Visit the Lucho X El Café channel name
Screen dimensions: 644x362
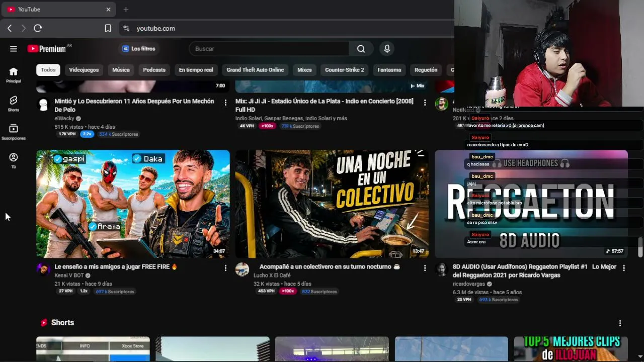(272, 276)
